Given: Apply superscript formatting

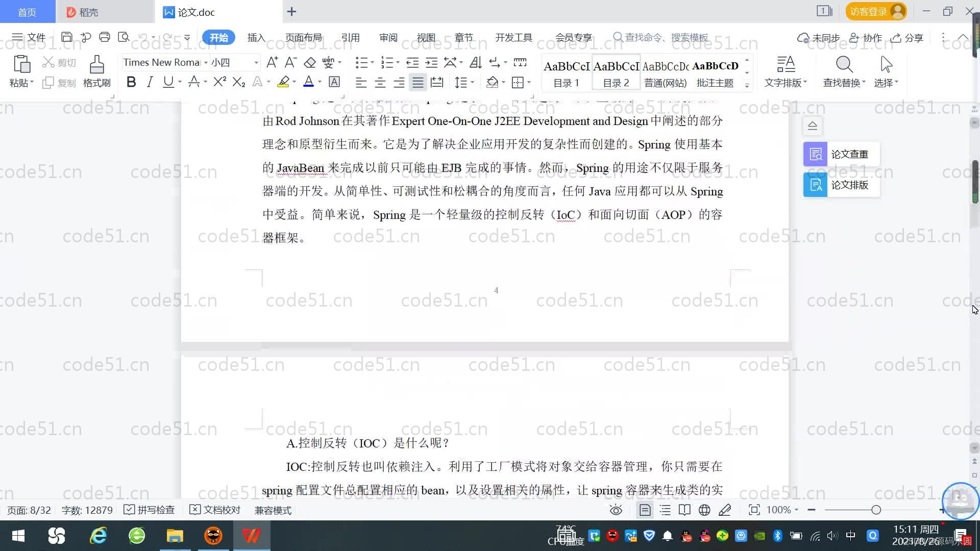Looking at the screenshot, I should tap(218, 82).
